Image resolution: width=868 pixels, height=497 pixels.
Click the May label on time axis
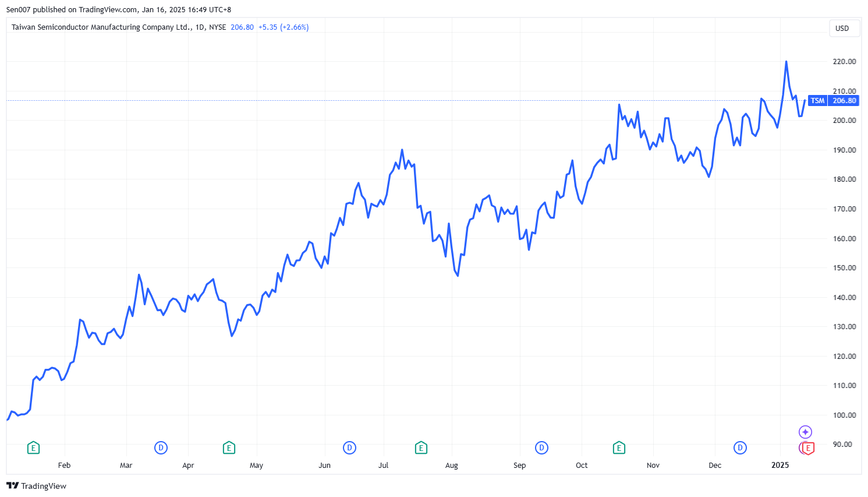coord(256,465)
